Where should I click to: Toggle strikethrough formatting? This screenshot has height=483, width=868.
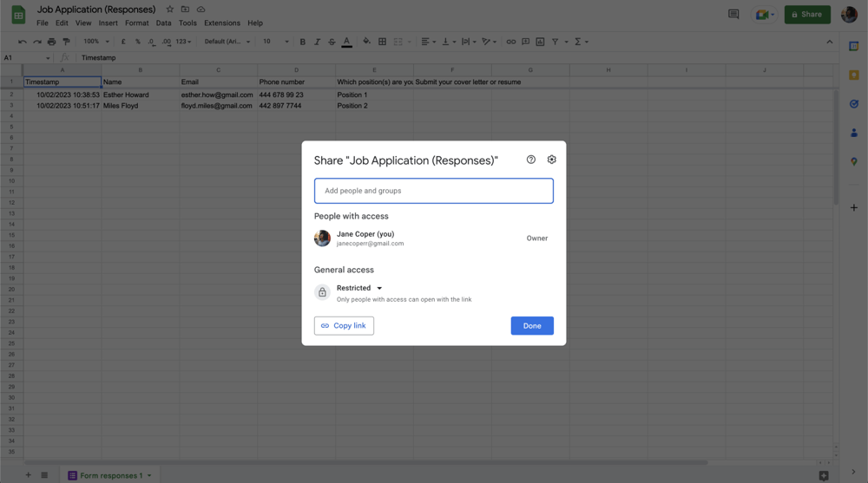[x=332, y=42]
